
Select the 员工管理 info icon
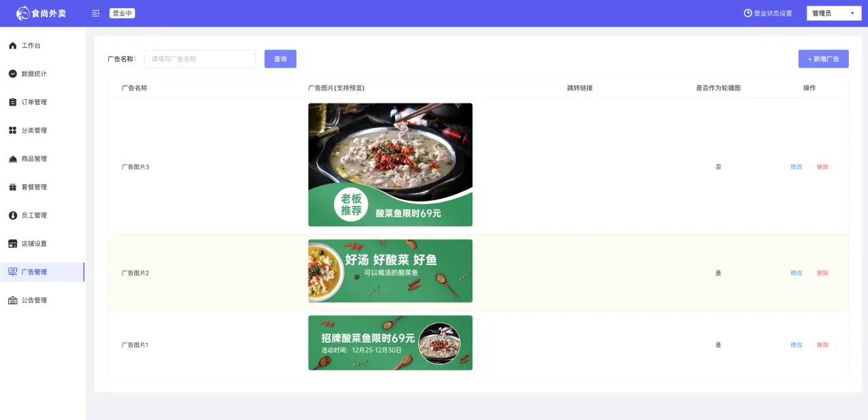pos(12,215)
